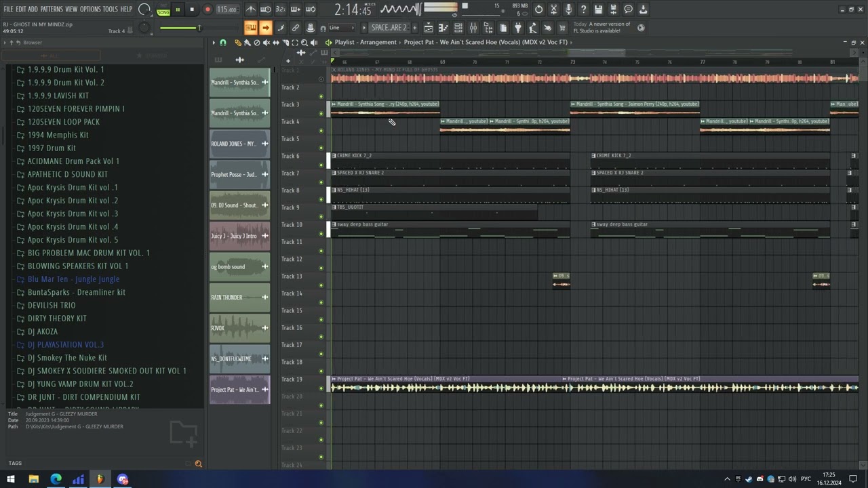868x488 pixels.
Task: Click the 115.400 tempo field
Action: click(227, 9)
